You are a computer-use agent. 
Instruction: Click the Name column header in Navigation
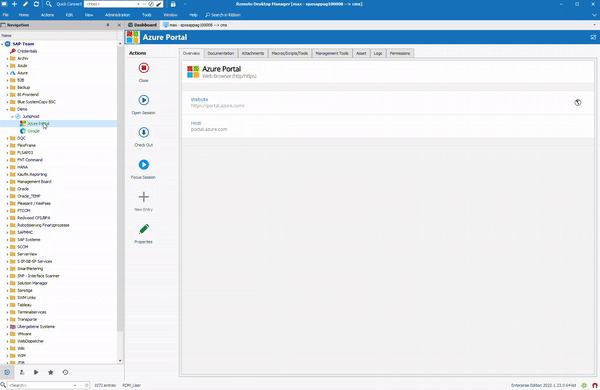(x=6, y=35)
